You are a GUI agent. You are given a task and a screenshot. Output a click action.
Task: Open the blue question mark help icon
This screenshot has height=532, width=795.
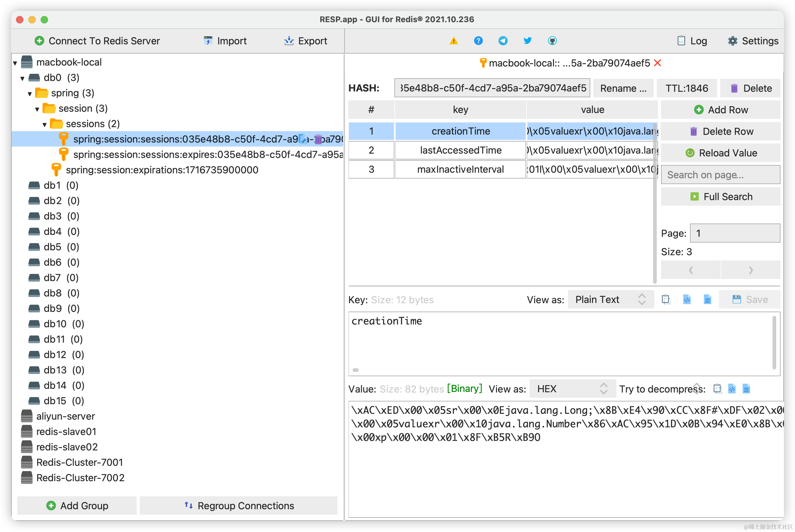click(x=478, y=41)
